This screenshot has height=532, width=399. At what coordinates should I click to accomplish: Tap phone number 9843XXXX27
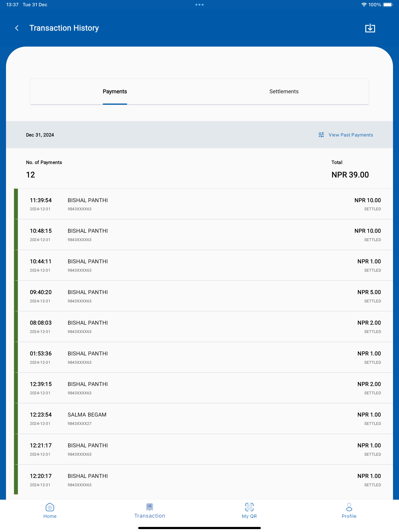(79, 424)
